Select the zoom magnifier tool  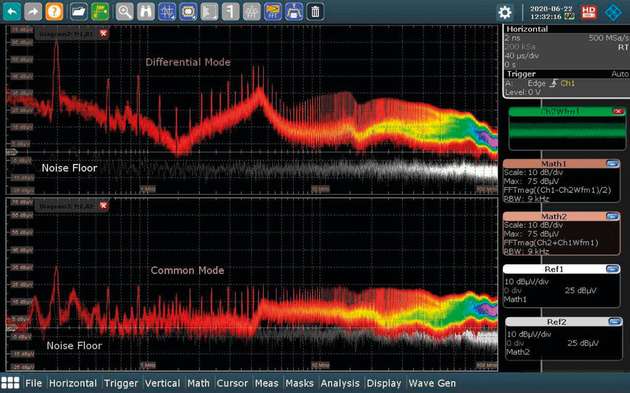tap(125, 12)
